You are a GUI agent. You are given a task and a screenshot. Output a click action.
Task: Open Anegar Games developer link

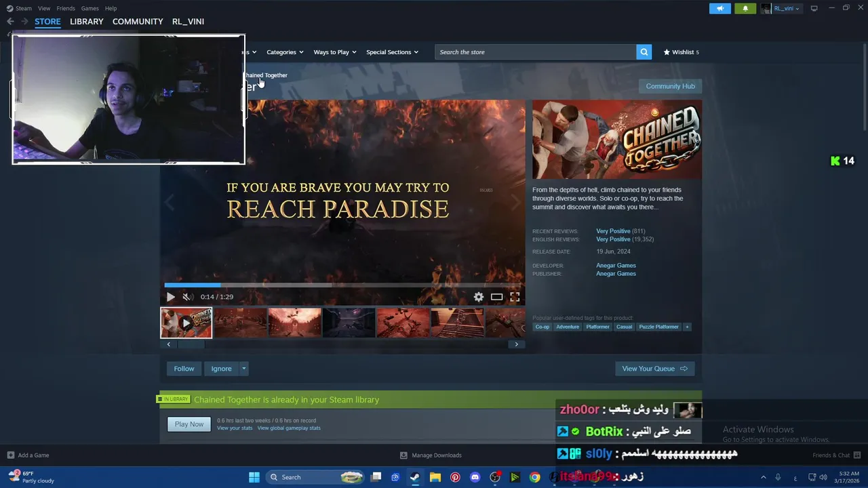(616, 266)
